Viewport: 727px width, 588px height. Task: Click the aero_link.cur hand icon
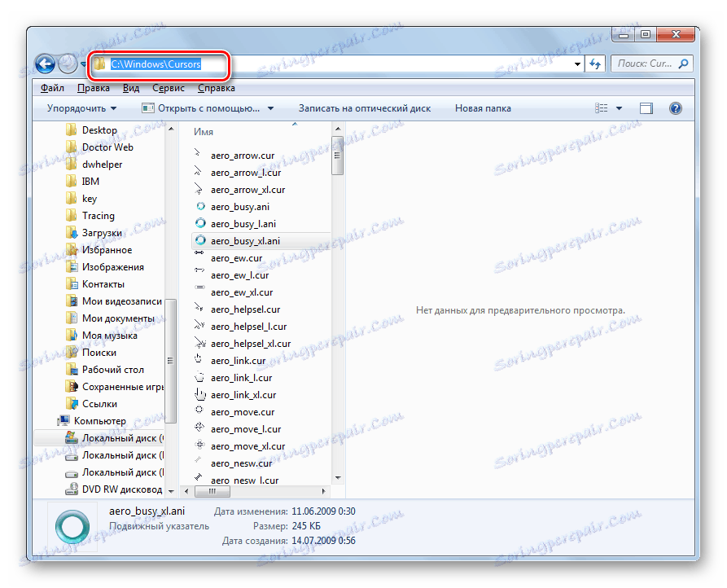pyautogui.click(x=199, y=358)
